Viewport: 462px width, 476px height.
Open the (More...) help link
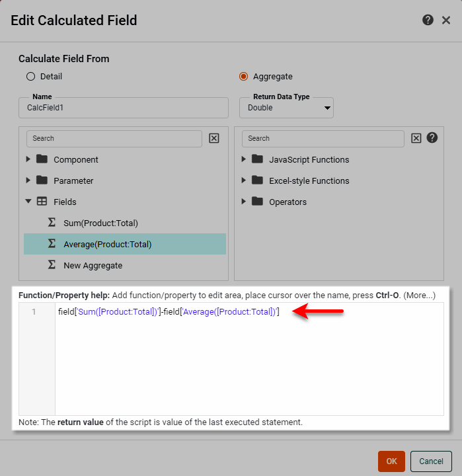[x=419, y=295]
